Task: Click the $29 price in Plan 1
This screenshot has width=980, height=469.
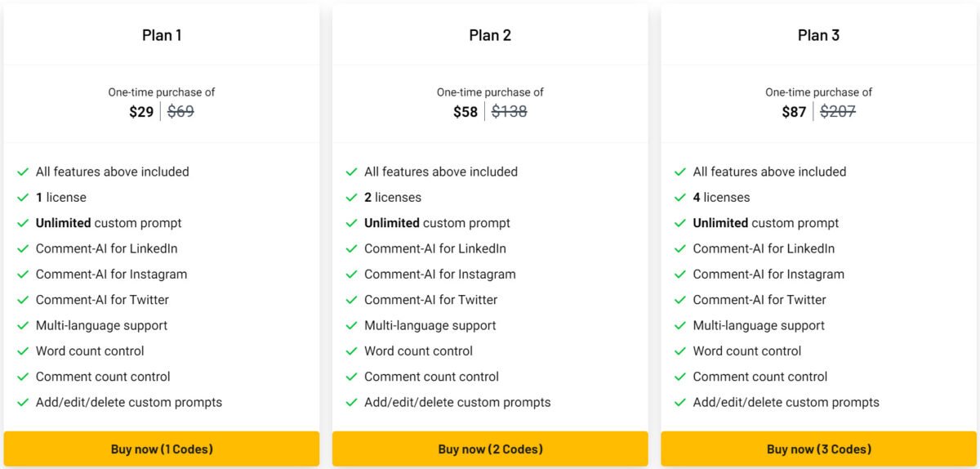Action: (x=141, y=112)
